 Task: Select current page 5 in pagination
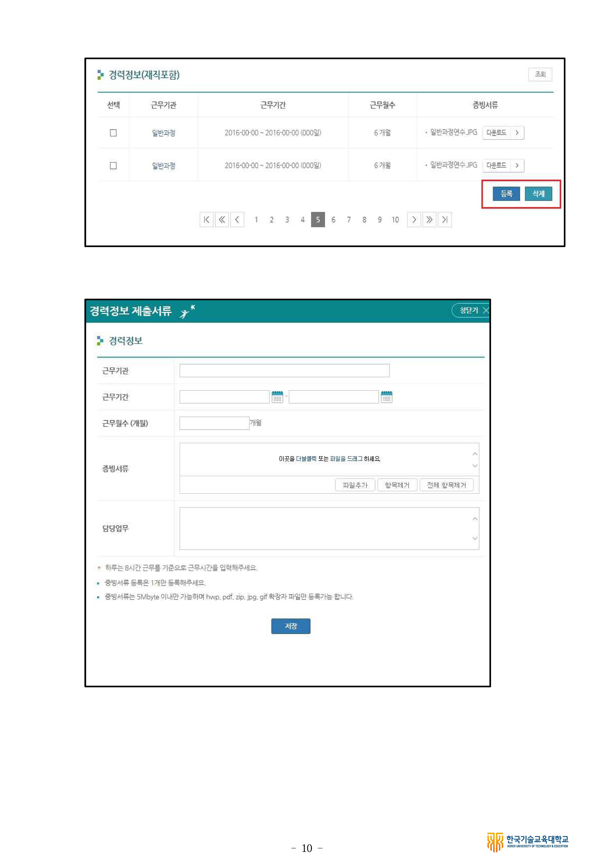click(318, 220)
